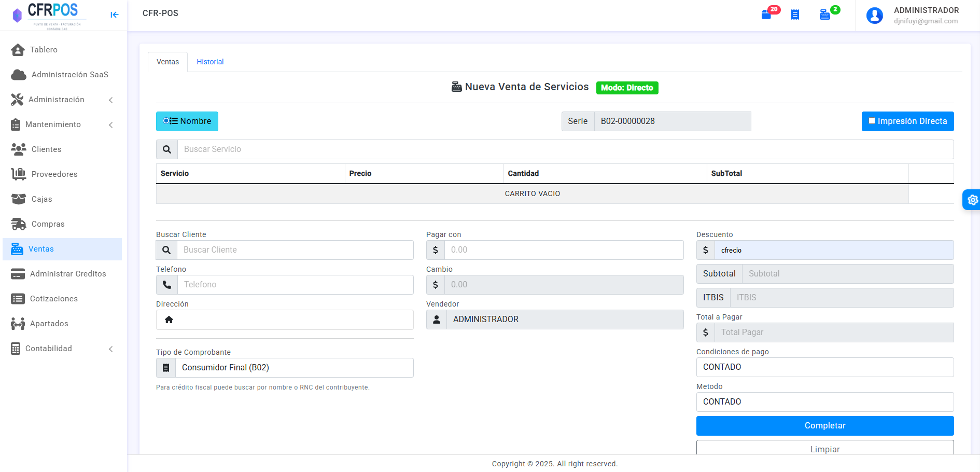Open the cash register icon with badge 2
980x472 pixels.
(x=825, y=15)
